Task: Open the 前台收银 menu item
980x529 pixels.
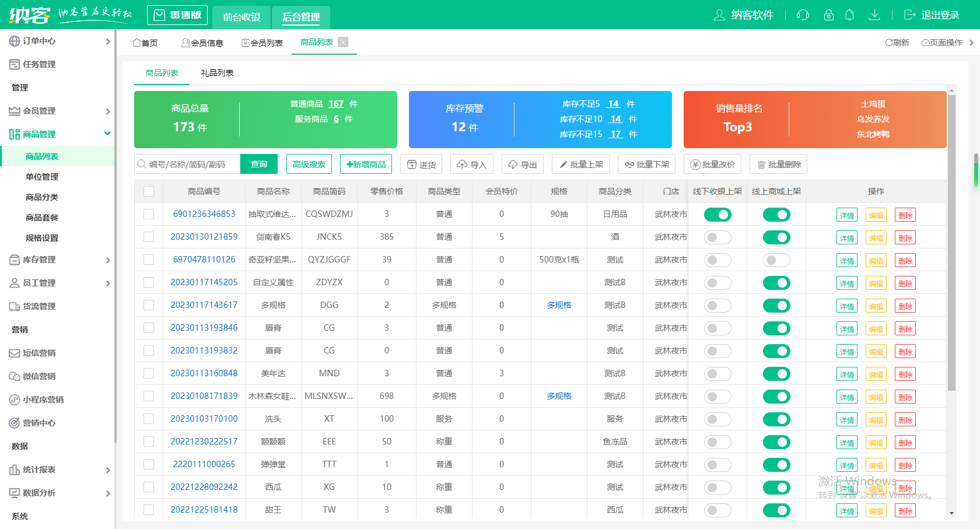Action: click(x=241, y=17)
